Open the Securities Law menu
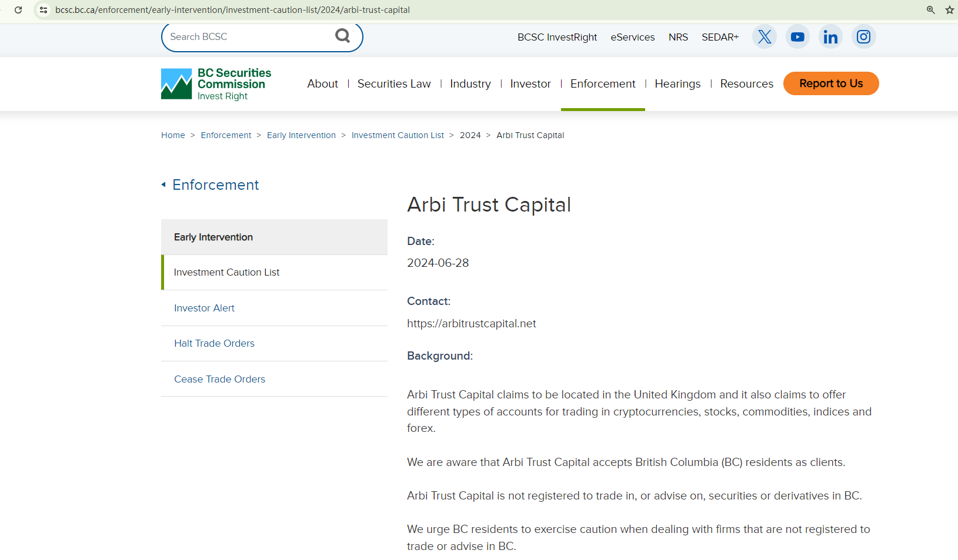958x560 pixels. [x=393, y=83]
